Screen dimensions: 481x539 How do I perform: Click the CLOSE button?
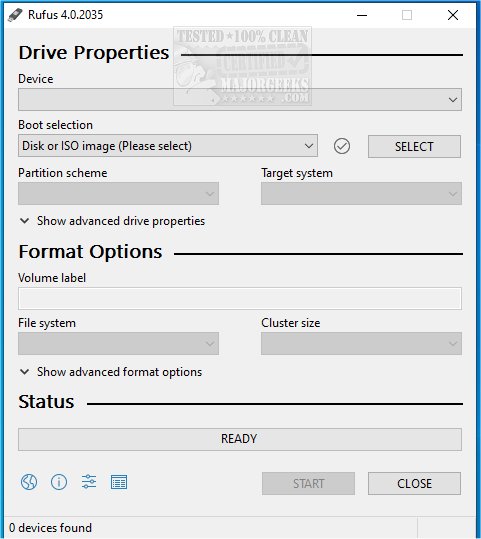pyautogui.click(x=414, y=483)
